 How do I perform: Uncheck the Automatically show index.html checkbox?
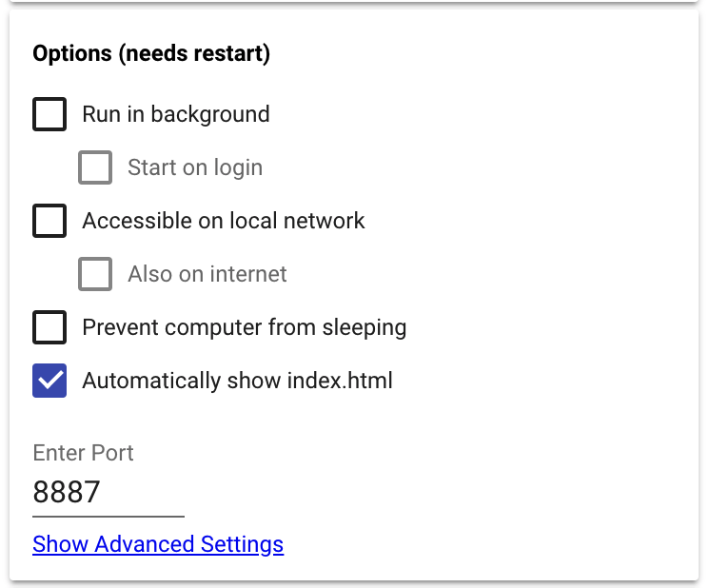click(49, 381)
